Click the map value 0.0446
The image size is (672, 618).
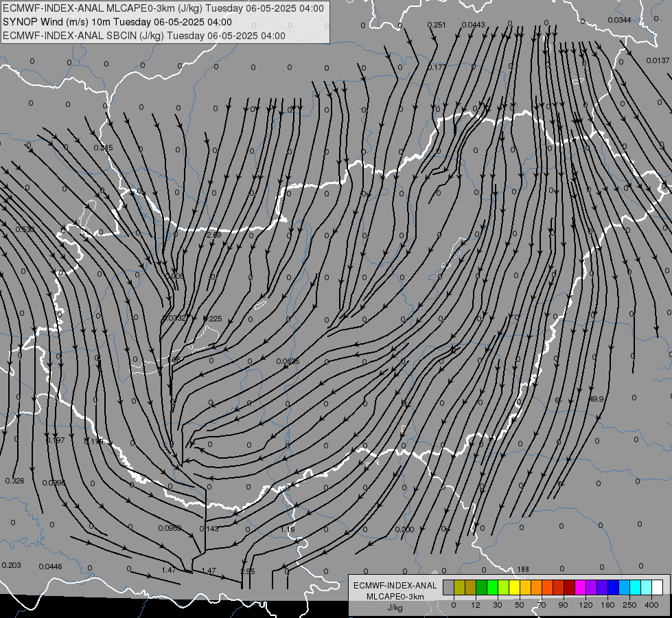51,567
